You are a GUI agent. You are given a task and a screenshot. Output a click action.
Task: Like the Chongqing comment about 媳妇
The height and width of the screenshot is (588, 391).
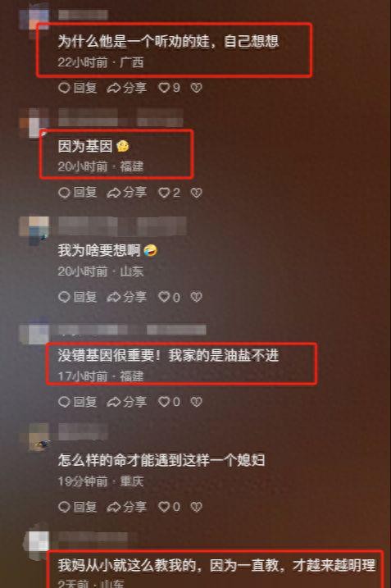point(169,507)
